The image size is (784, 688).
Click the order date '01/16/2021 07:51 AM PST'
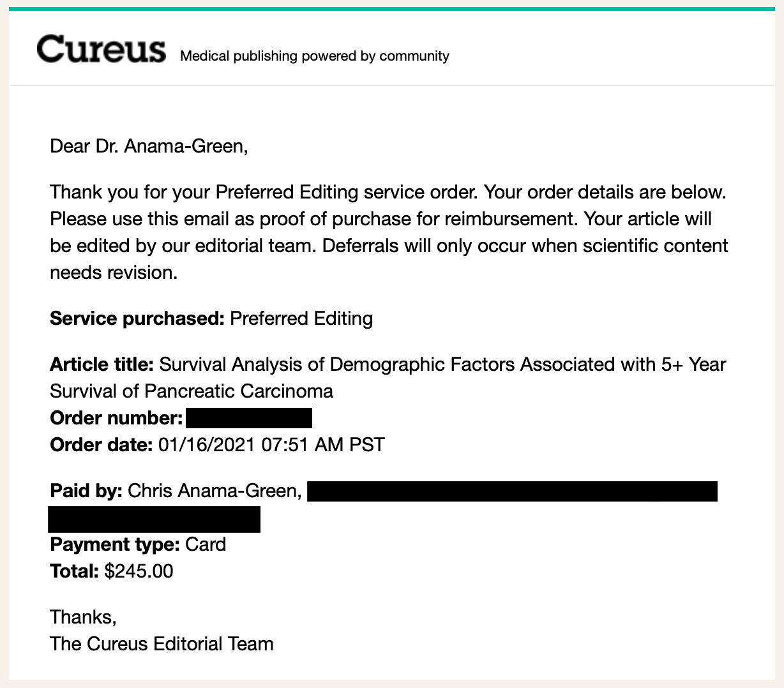click(x=271, y=444)
